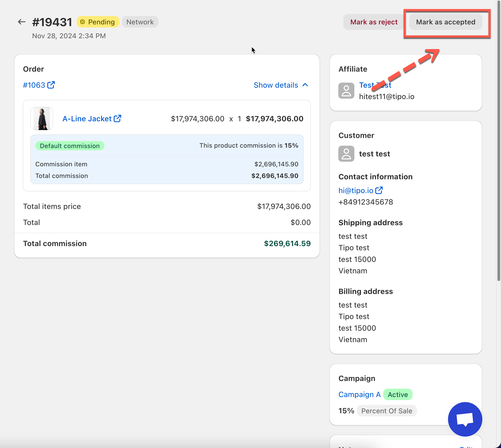The height and width of the screenshot is (448, 501).
Task: Open the Campaign A link
Action: point(359,394)
